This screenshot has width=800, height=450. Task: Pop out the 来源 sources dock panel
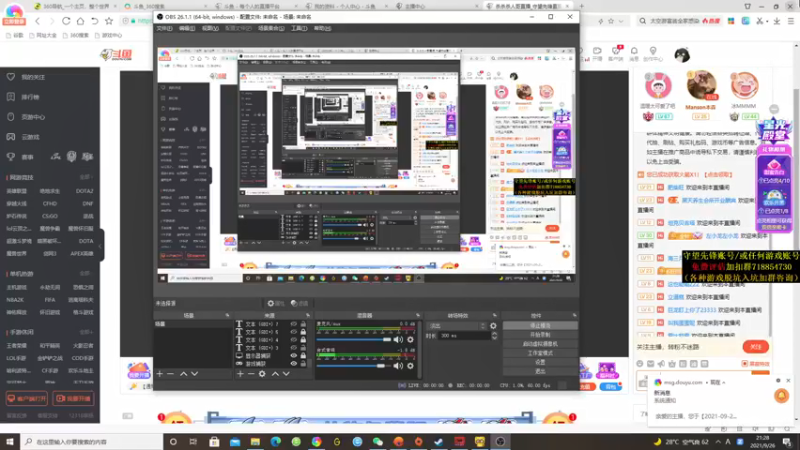point(308,315)
